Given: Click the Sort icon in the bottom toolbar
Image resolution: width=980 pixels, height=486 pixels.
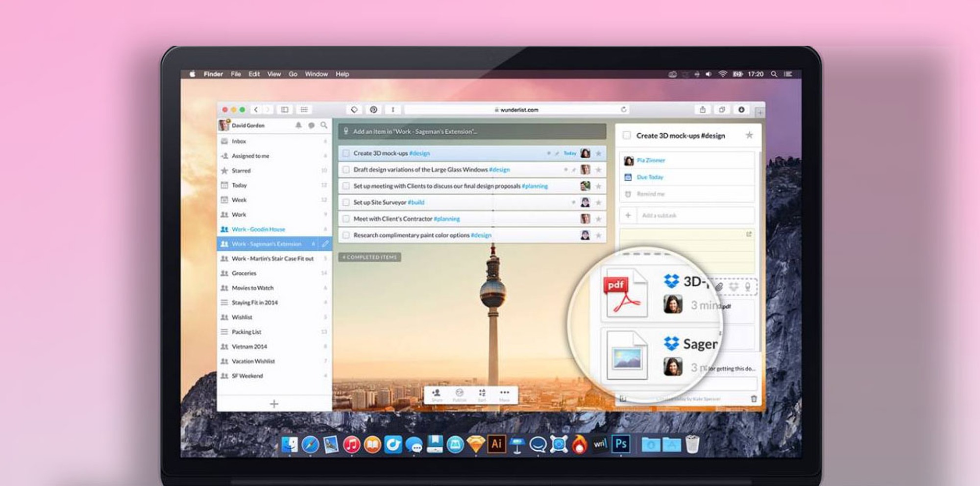Looking at the screenshot, I should [x=482, y=394].
